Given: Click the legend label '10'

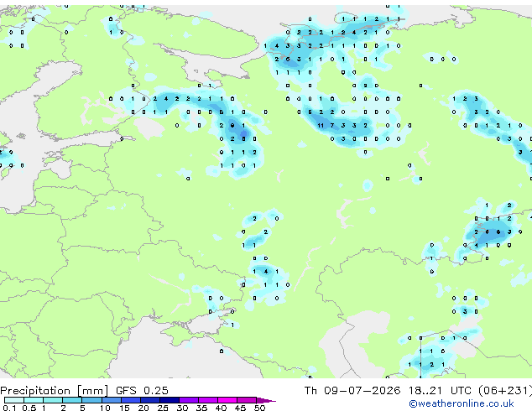Looking at the screenshot, I should 105,408.
